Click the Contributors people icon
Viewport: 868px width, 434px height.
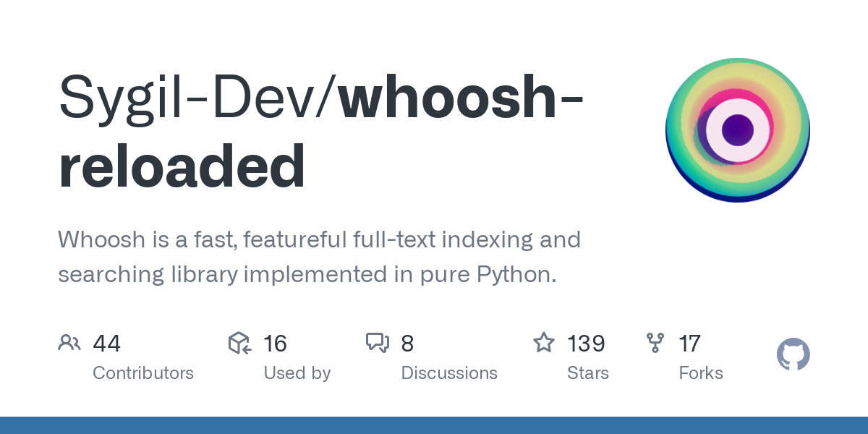[69, 343]
